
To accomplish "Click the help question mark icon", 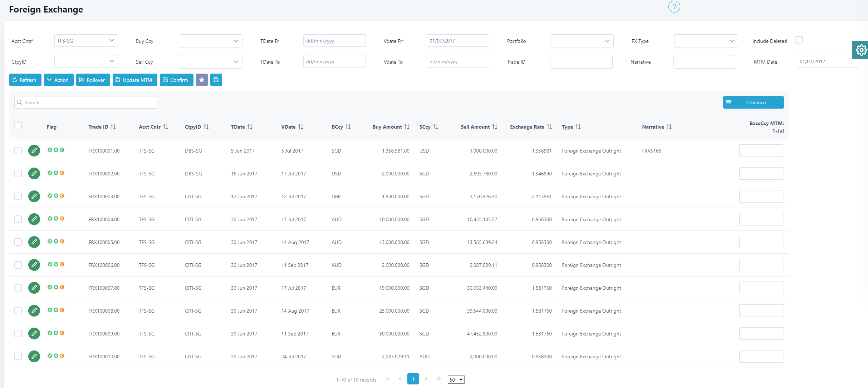I will 674,7.
